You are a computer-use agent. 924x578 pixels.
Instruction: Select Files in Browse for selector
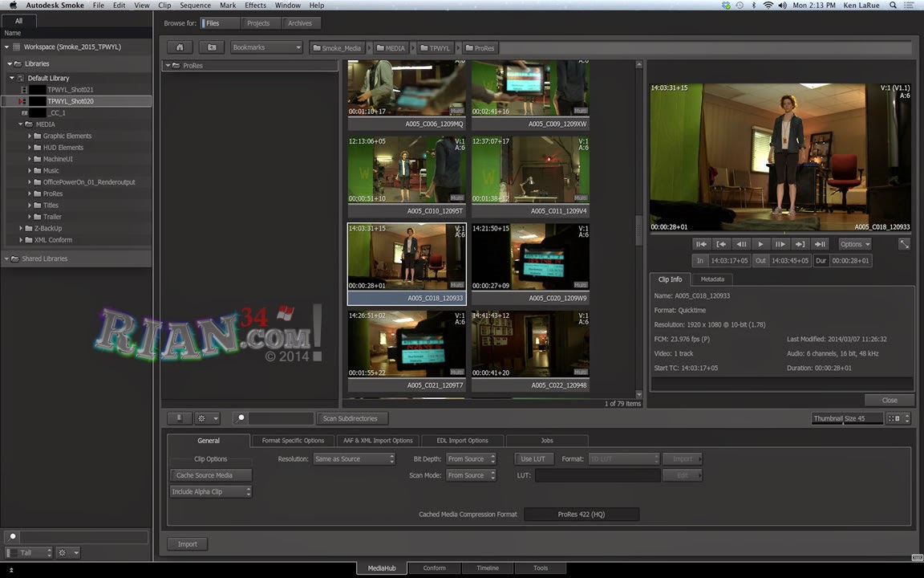219,23
